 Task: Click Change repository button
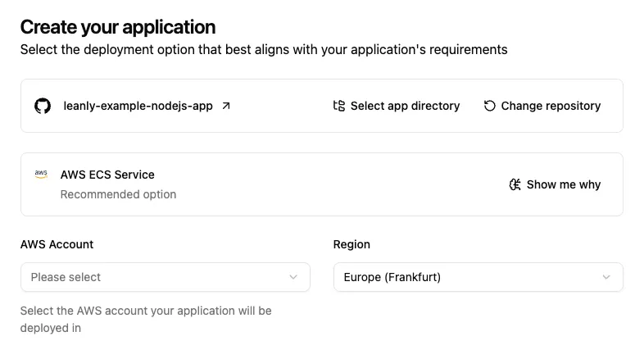point(542,106)
